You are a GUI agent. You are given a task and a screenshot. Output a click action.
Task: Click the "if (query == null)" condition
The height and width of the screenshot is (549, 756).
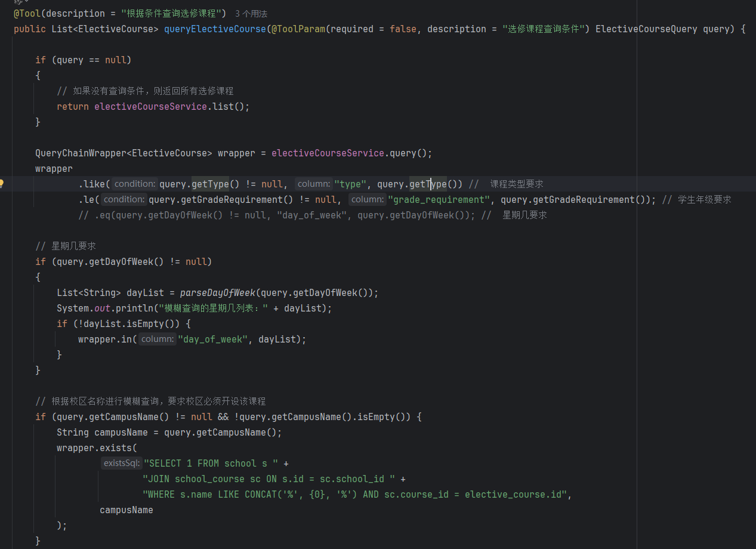click(x=83, y=60)
